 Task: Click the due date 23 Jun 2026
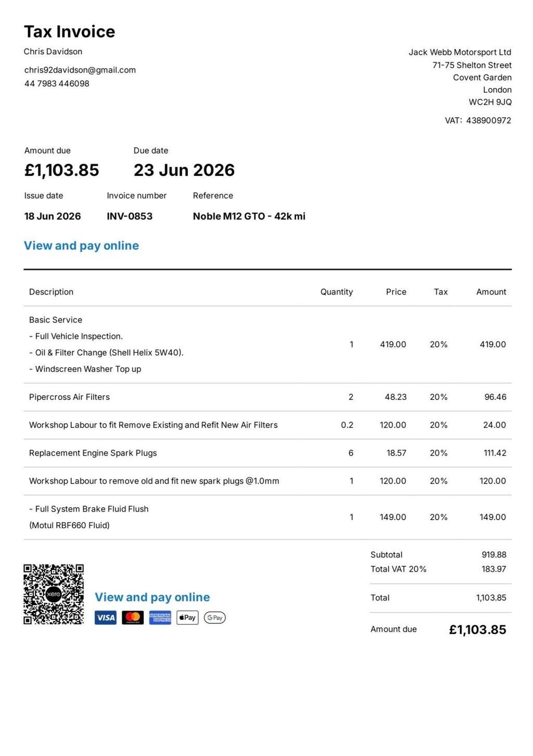[184, 170]
